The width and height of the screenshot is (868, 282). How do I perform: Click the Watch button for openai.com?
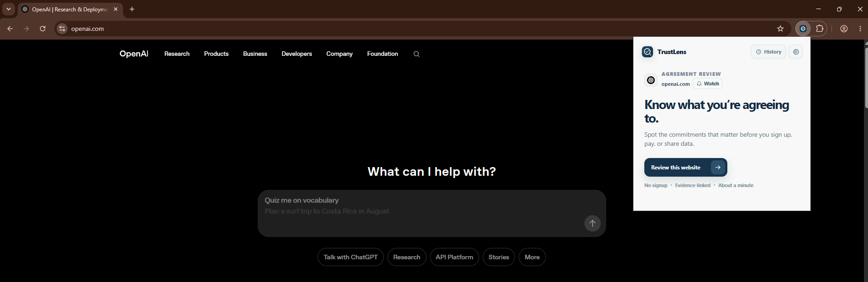[707, 84]
